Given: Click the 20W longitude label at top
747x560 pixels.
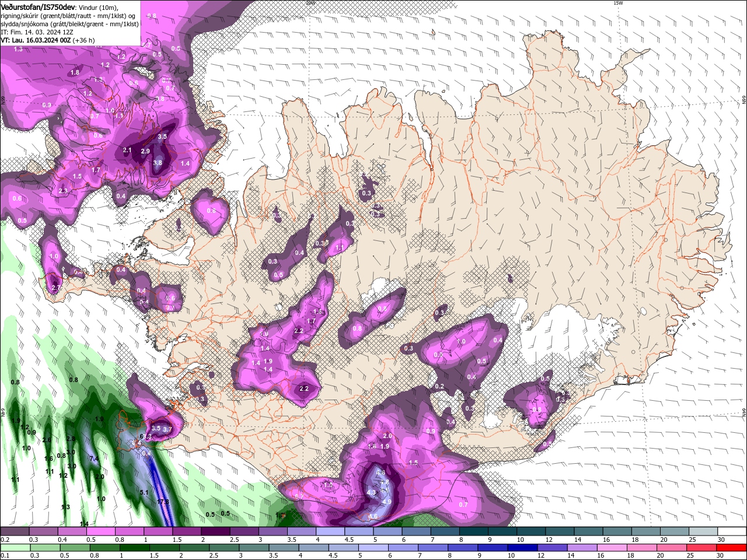Looking at the screenshot, I should pyautogui.click(x=310, y=3).
